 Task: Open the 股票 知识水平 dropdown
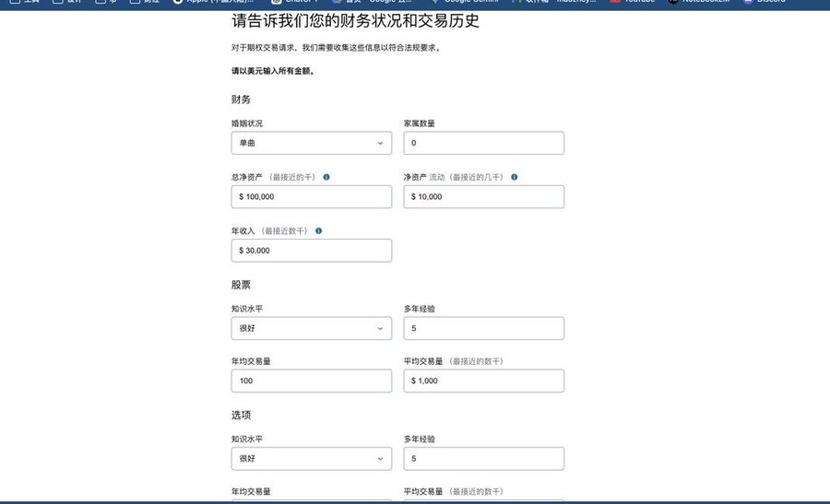point(312,328)
